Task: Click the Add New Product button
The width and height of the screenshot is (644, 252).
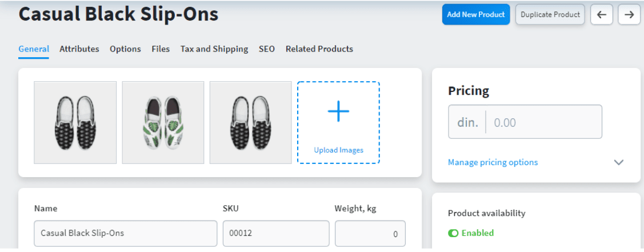Action: coord(476,14)
